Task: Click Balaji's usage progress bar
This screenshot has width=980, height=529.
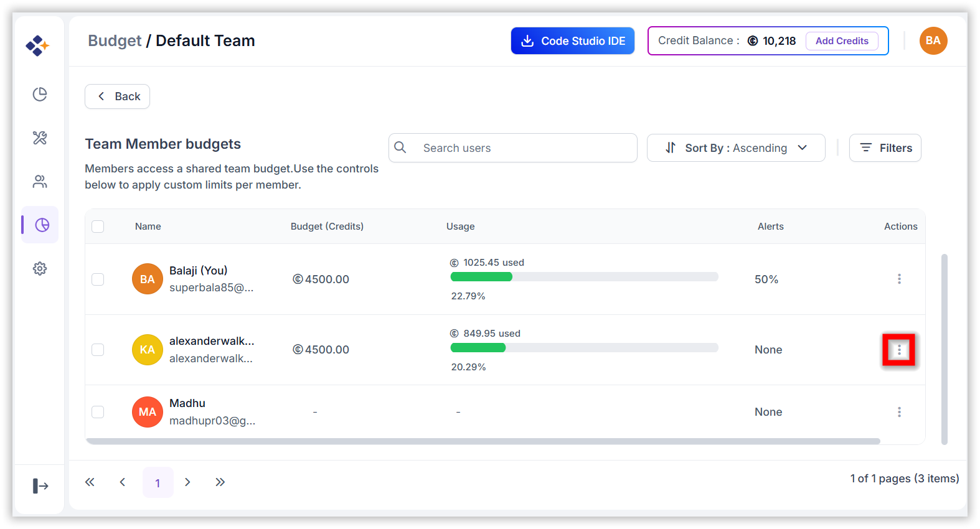Action: 584,277
